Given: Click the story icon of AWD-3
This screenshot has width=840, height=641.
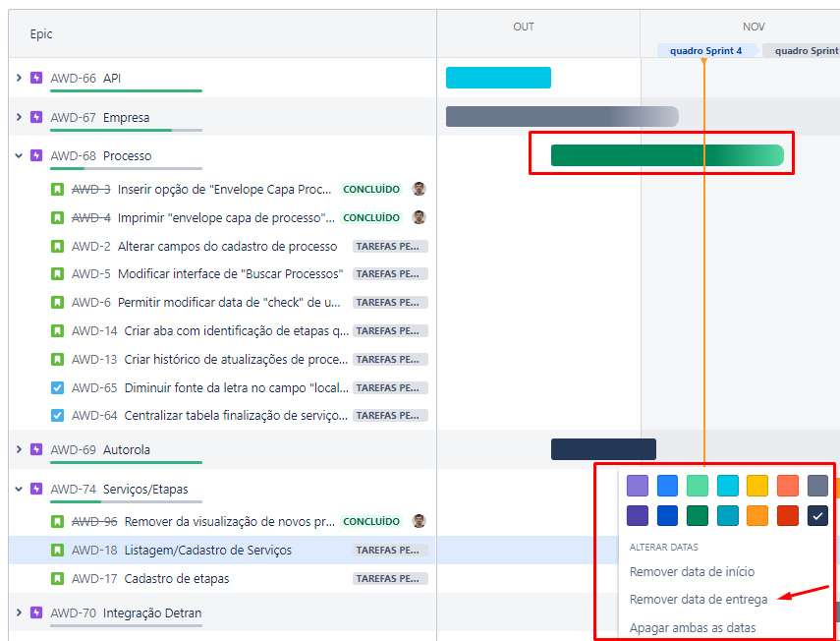Looking at the screenshot, I should (57, 189).
